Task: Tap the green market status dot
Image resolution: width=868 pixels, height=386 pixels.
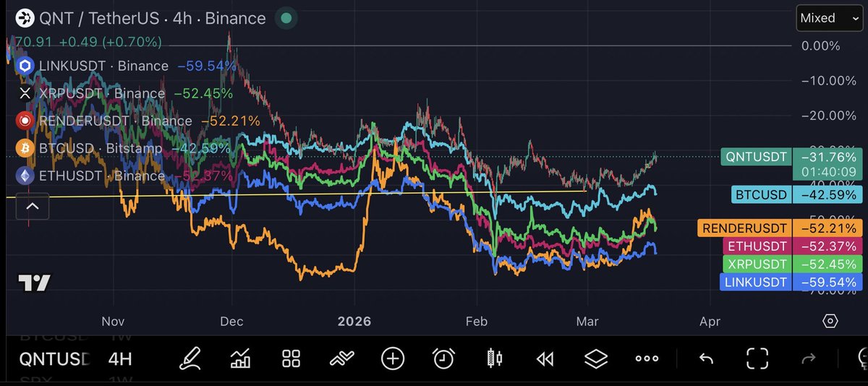Action: click(287, 18)
